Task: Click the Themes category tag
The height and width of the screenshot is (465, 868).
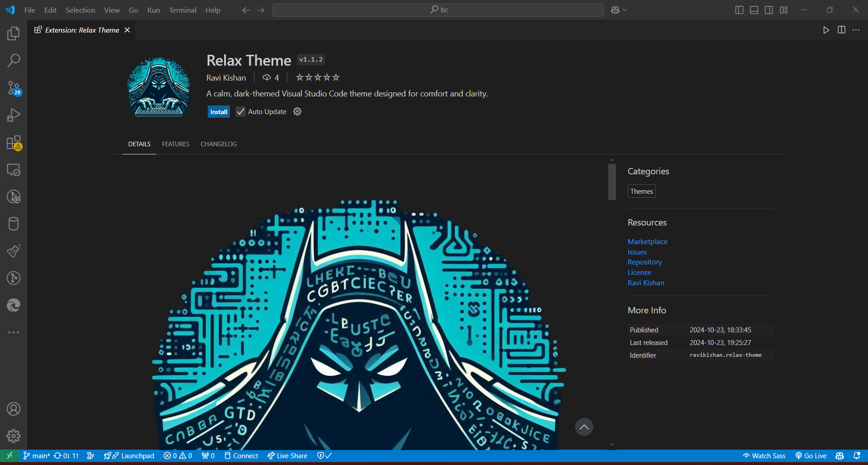Action: [641, 192]
